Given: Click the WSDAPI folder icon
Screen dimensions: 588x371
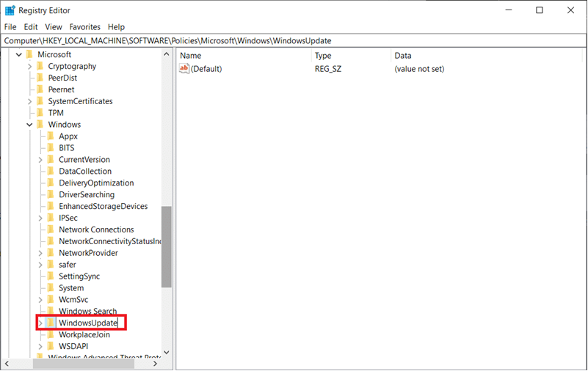Looking at the screenshot, I should coord(51,346).
